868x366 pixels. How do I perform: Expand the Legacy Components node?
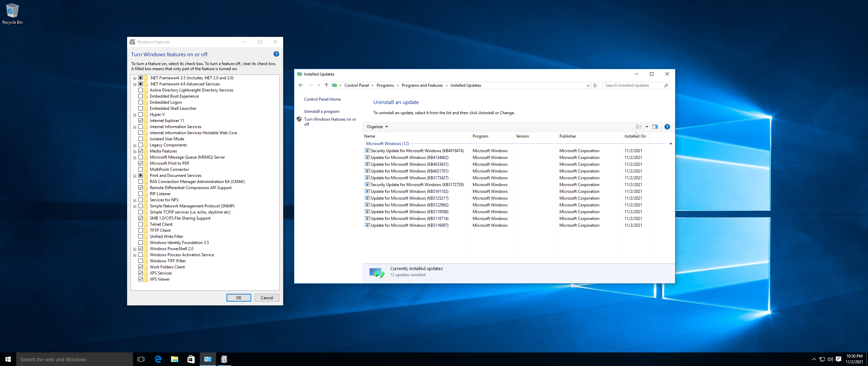pyautogui.click(x=135, y=145)
